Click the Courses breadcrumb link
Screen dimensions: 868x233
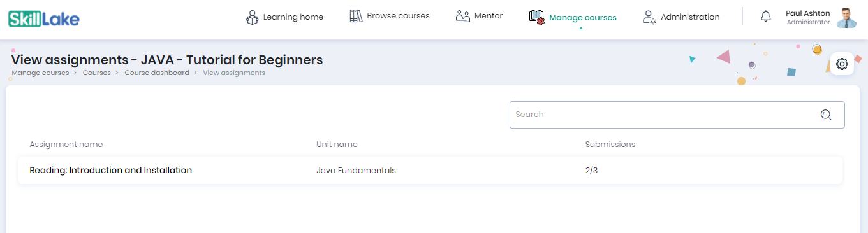(x=97, y=73)
